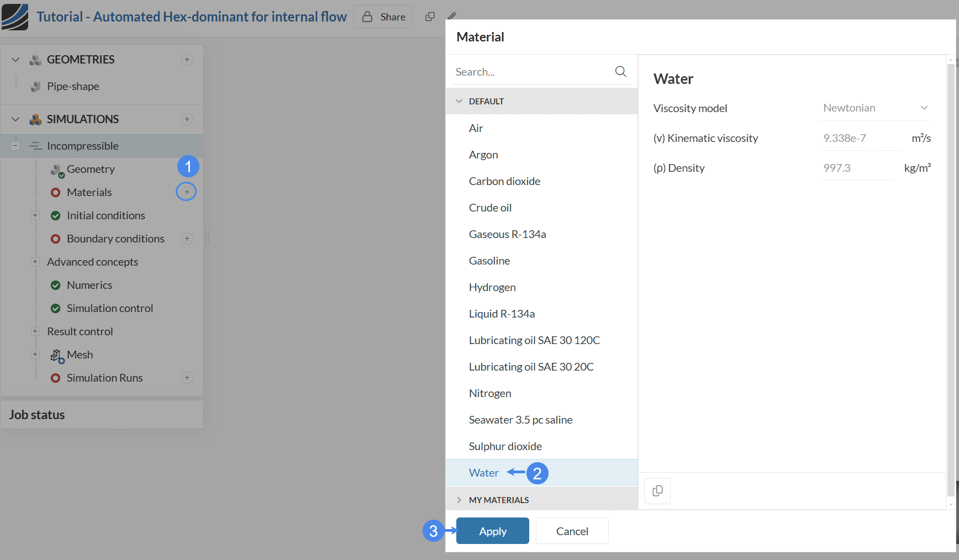Image resolution: width=959 pixels, height=560 pixels.
Task: Click the plus icon next to Materials
Action: 187,192
